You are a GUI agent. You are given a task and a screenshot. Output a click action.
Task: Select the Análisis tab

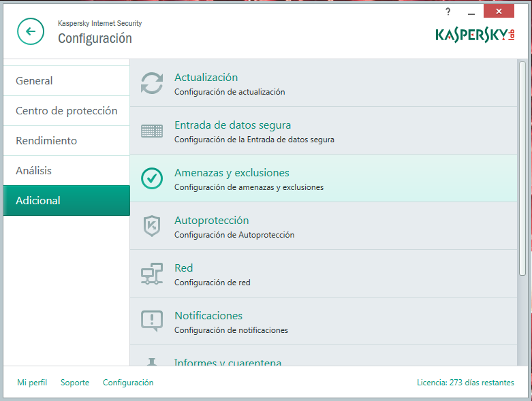(x=67, y=170)
